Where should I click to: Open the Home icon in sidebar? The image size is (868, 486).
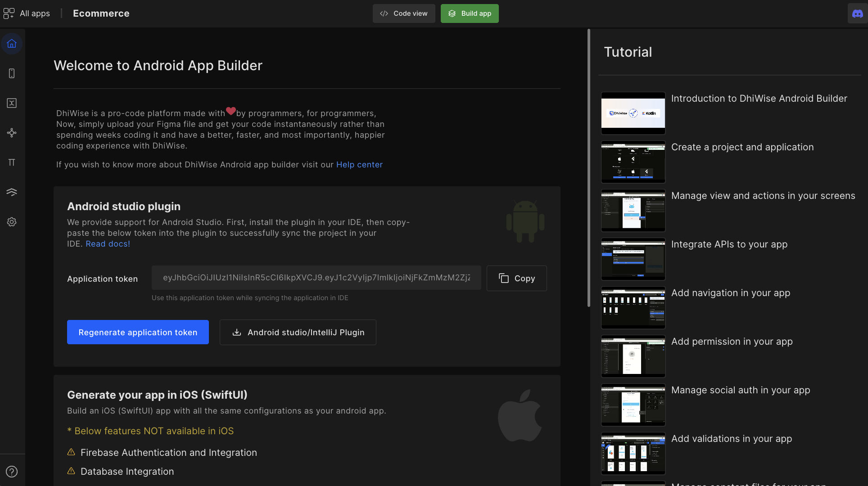click(x=12, y=44)
